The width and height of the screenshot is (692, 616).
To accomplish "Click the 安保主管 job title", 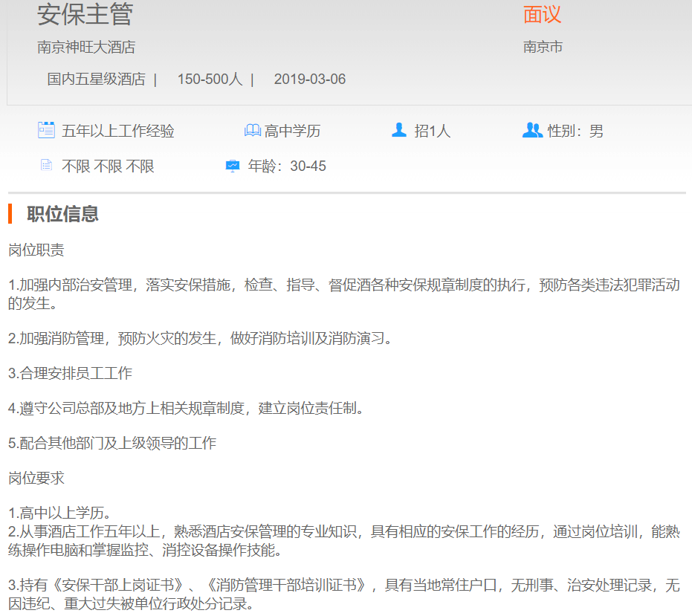I will [x=85, y=14].
